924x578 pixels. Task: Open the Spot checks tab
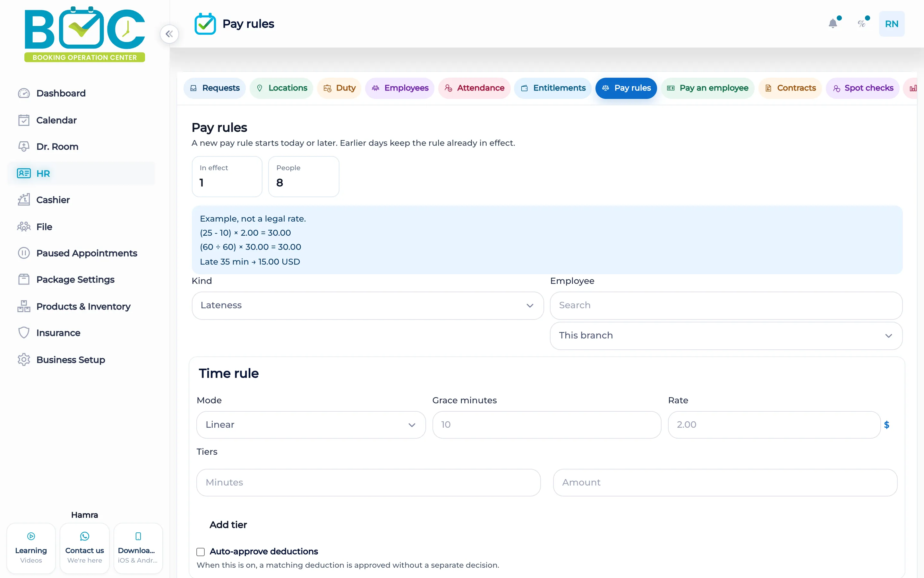pos(862,88)
